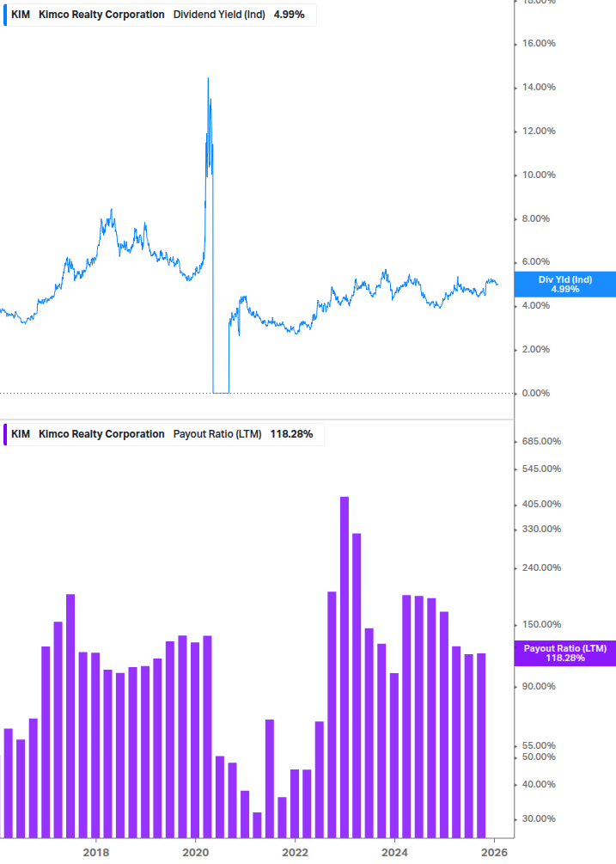Select the purple Payout Ratio (LTM) axis tag
This screenshot has width=616, height=864.
tap(564, 653)
